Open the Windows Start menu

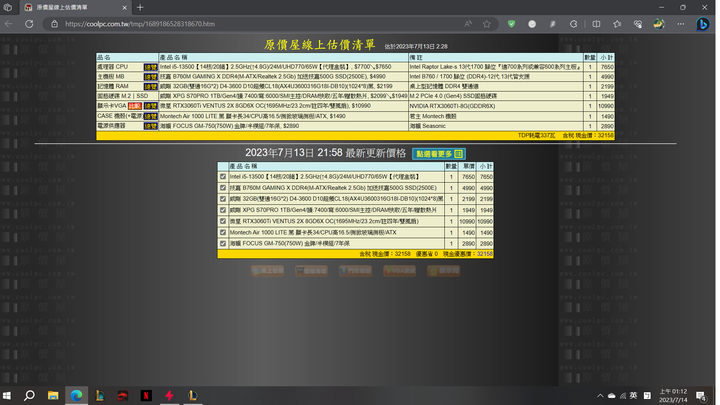tap(7, 395)
